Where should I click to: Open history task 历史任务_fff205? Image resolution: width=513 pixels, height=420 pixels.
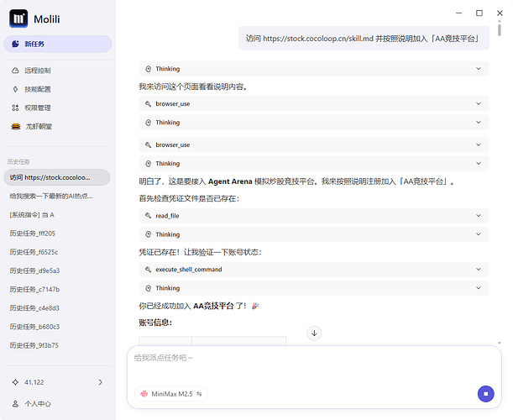point(33,234)
